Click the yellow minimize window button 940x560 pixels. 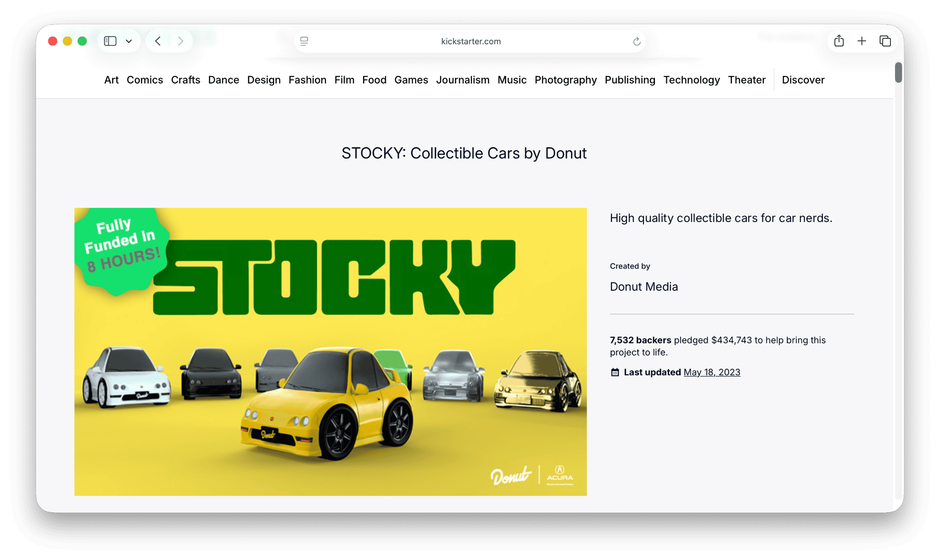[67, 41]
